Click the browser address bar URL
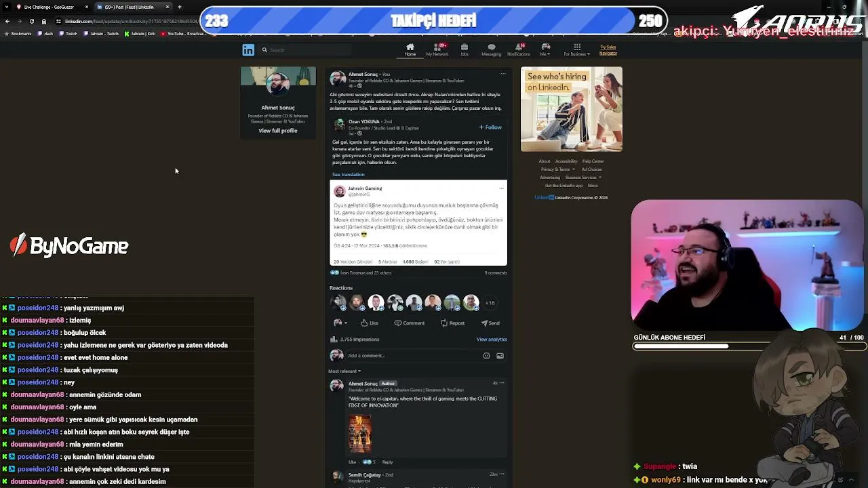The height and width of the screenshot is (488, 868). pos(132,21)
